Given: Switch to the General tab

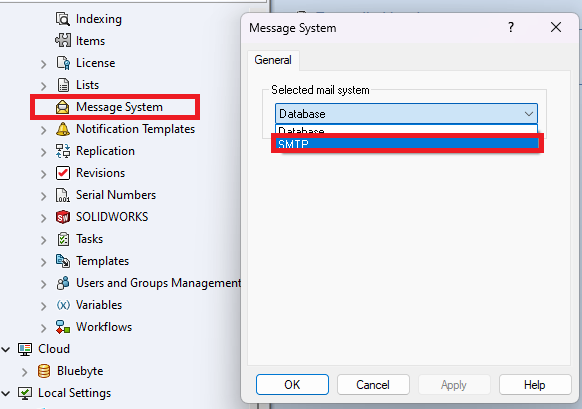Looking at the screenshot, I should pyautogui.click(x=273, y=60).
